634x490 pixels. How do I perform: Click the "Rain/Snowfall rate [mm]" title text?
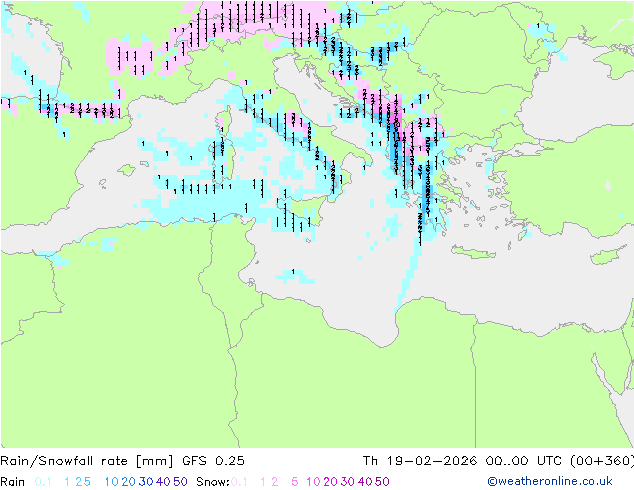[87, 461]
